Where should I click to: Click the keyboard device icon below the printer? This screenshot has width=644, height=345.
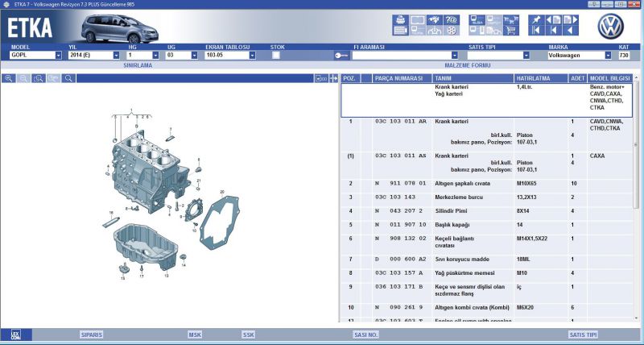(400, 30)
